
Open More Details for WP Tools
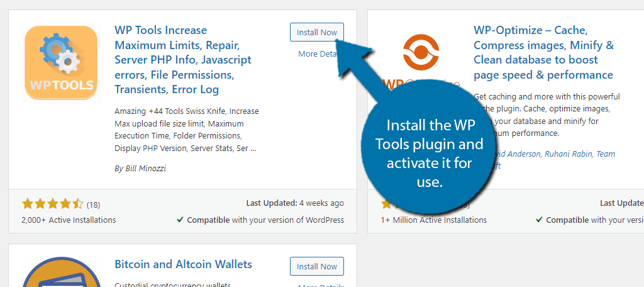318,53
